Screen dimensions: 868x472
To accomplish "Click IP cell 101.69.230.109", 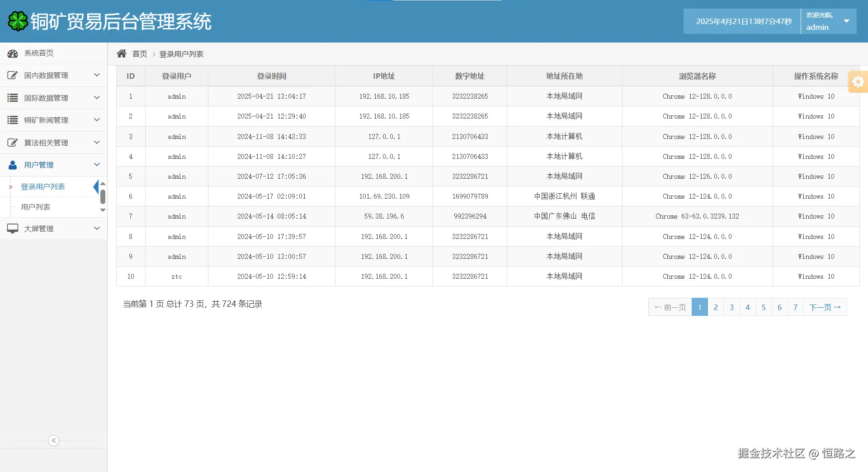I will pyautogui.click(x=384, y=196).
